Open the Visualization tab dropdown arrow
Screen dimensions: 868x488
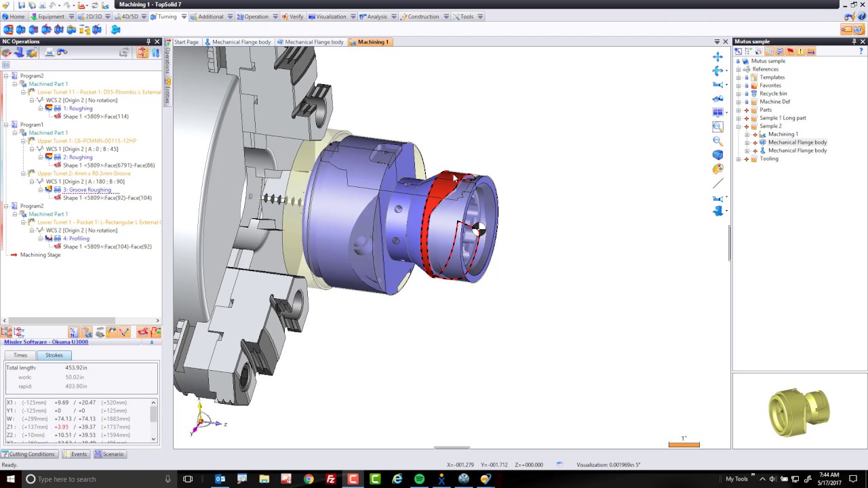[353, 16]
